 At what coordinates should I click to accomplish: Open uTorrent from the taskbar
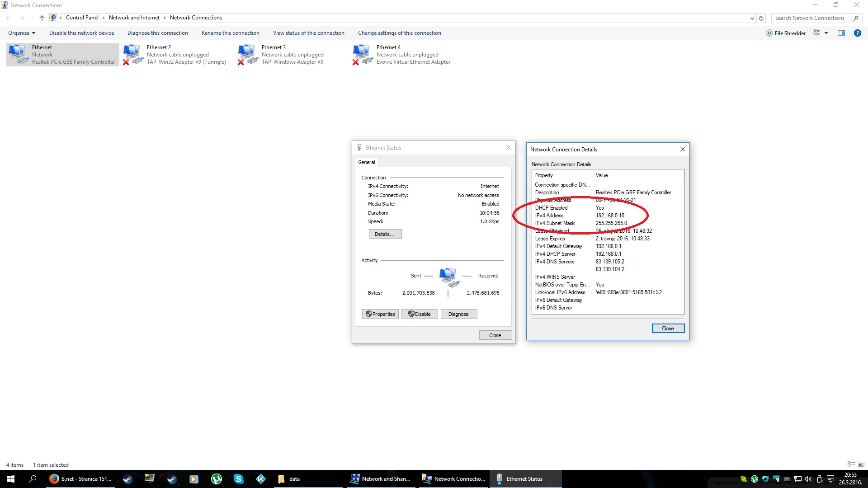[x=216, y=479]
